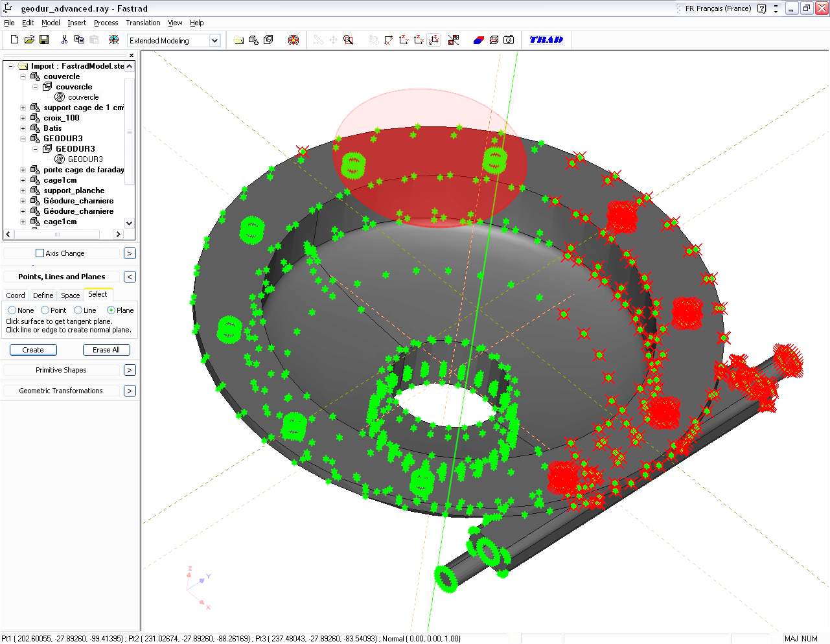Open the Translation menu
This screenshot has height=644, width=830.
pos(143,23)
